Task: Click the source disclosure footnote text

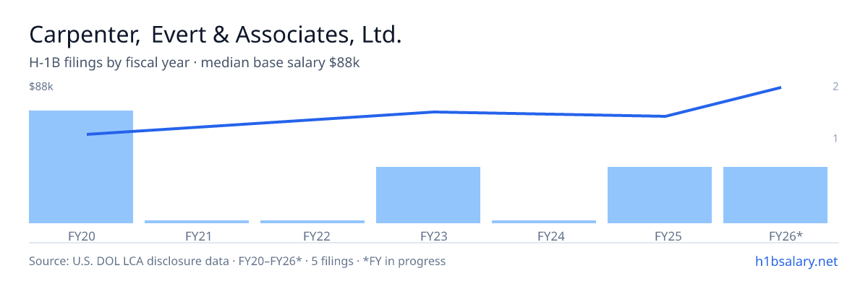Action: pyautogui.click(x=237, y=261)
